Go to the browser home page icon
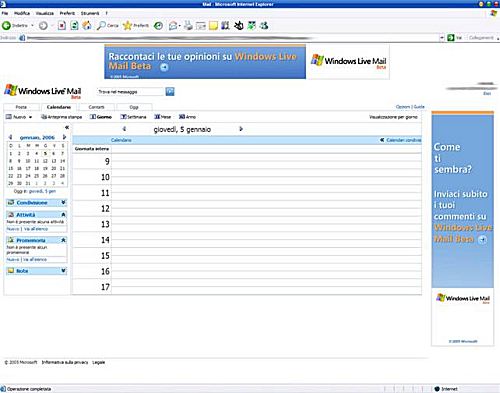The height and width of the screenshot is (393, 500). (x=87, y=25)
